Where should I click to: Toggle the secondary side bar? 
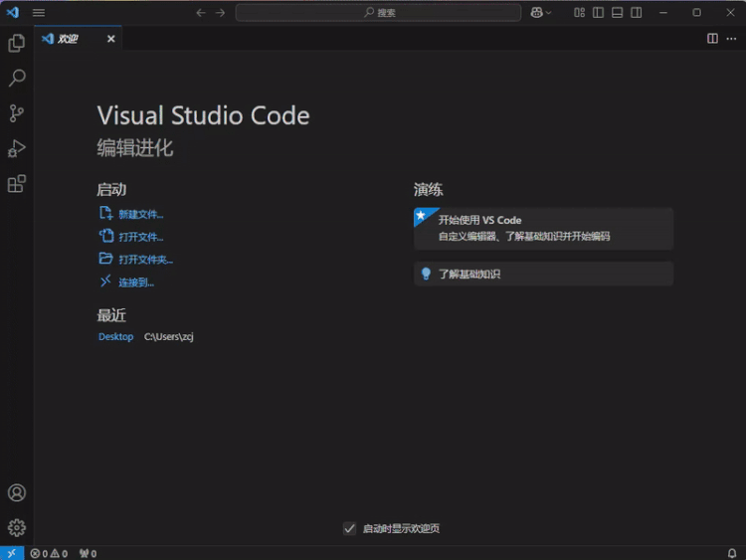pyautogui.click(x=637, y=13)
